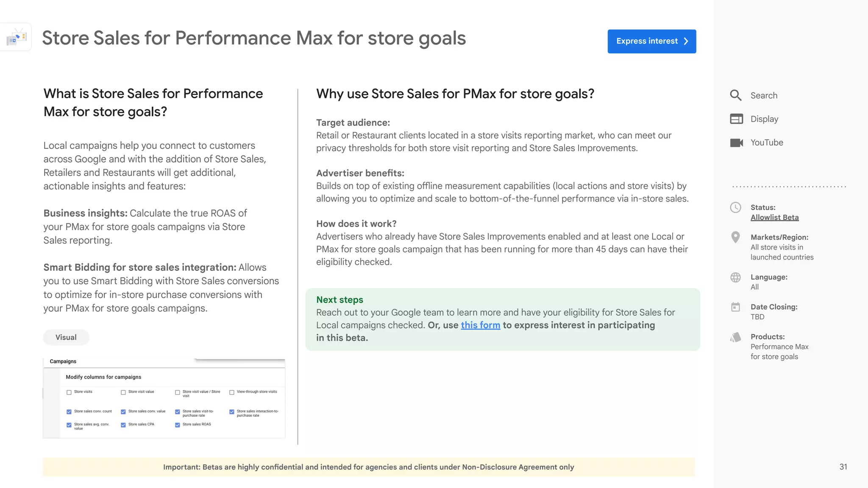Click the Language globe icon
The width and height of the screenshot is (868, 488).
(735, 277)
